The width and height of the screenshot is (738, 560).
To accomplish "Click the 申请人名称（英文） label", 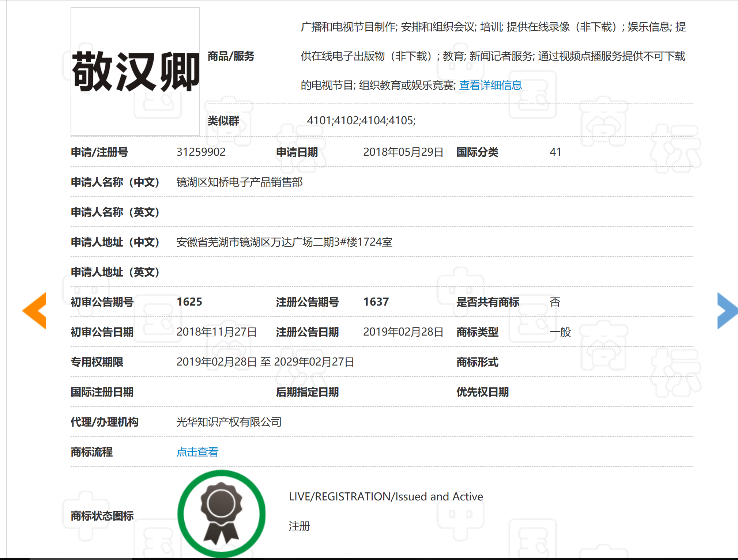I will coord(115,212).
